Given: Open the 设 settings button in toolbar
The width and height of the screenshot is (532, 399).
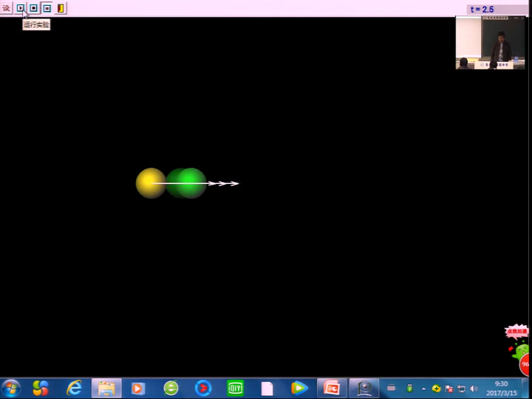Looking at the screenshot, I should (x=7, y=8).
